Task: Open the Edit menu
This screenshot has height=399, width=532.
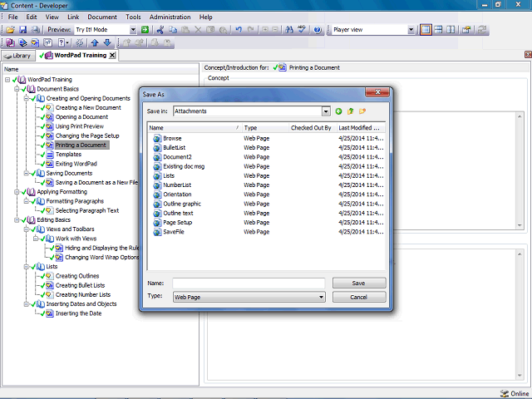Action: (x=32, y=17)
